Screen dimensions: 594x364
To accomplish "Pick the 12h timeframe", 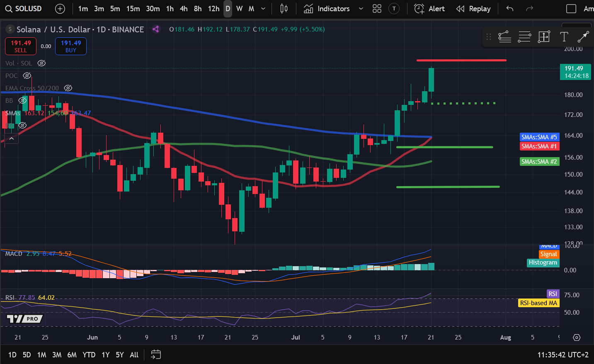I will (213, 9).
